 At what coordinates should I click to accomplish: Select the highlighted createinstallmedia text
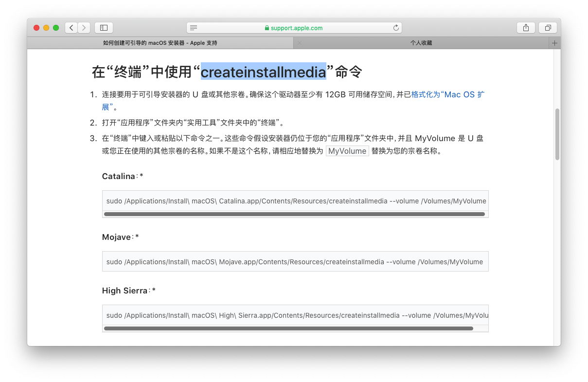[x=264, y=72]
